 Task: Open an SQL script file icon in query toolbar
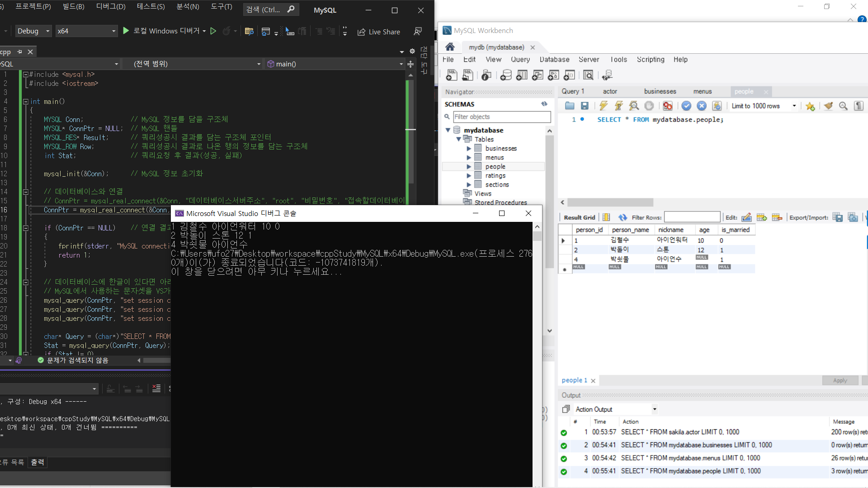pos(570,106)
